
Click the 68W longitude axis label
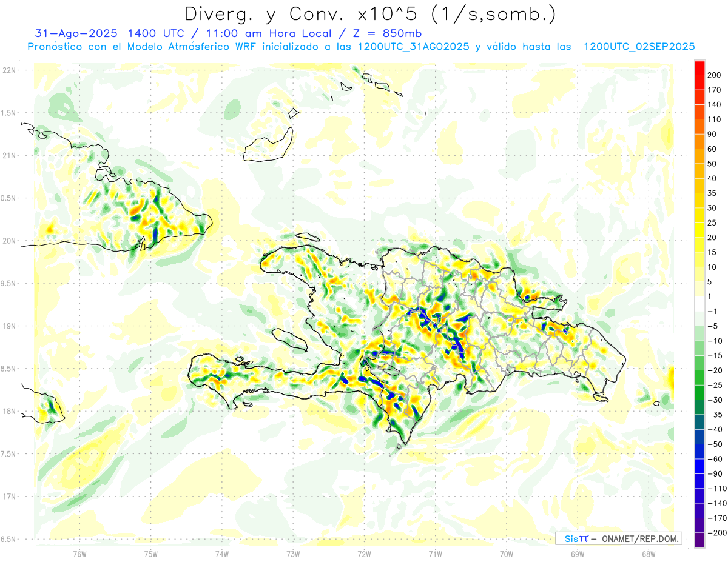click(649, 554)
